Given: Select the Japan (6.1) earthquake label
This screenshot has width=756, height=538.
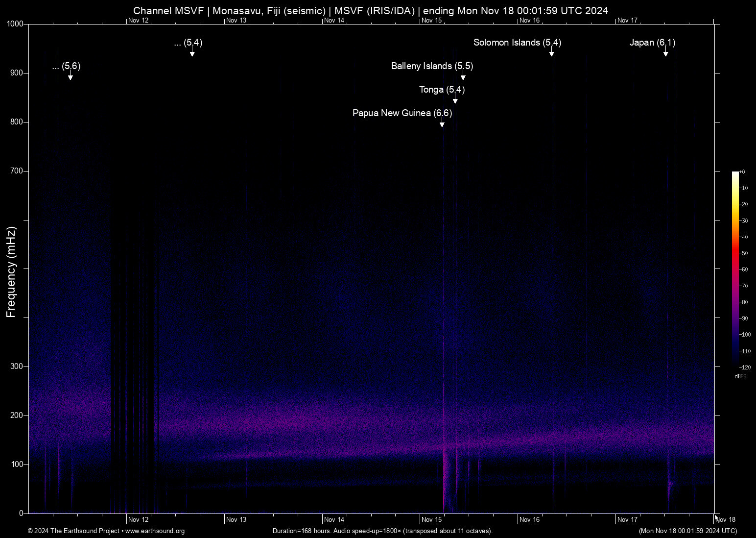Looking at the screenshot, I should [652, 43].
